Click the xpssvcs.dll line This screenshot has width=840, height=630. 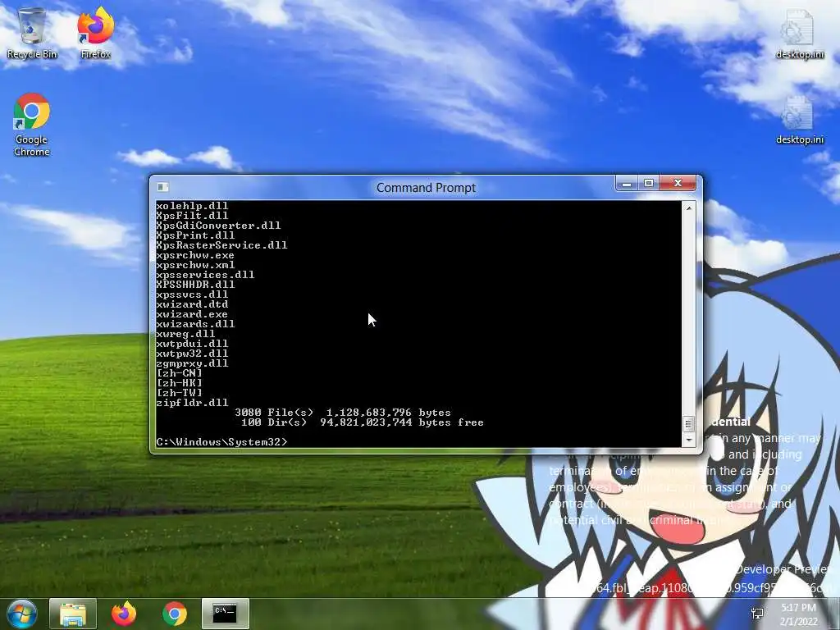pos(192,294)
